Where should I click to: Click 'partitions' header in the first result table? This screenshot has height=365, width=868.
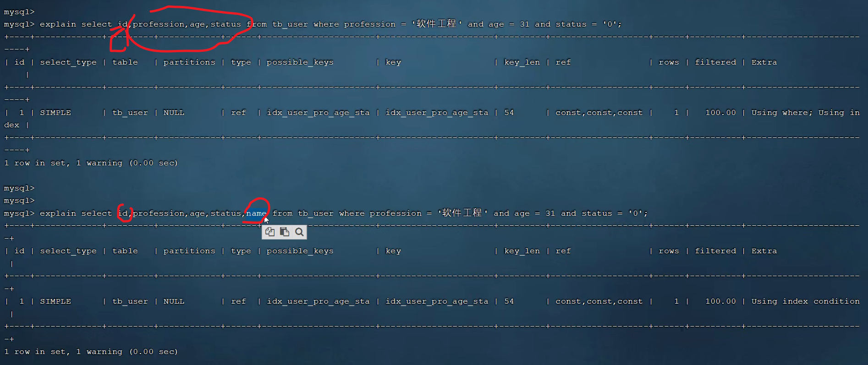(x=189, y=62)
